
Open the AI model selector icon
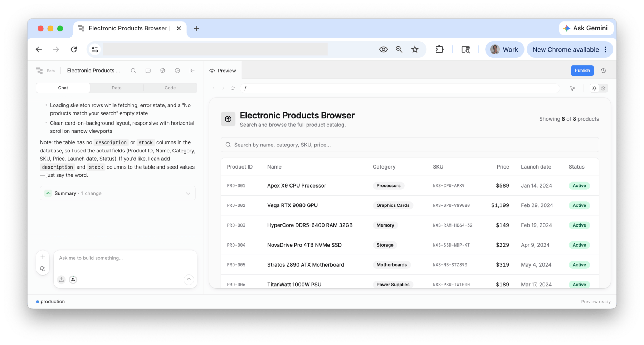coord(73,280)
